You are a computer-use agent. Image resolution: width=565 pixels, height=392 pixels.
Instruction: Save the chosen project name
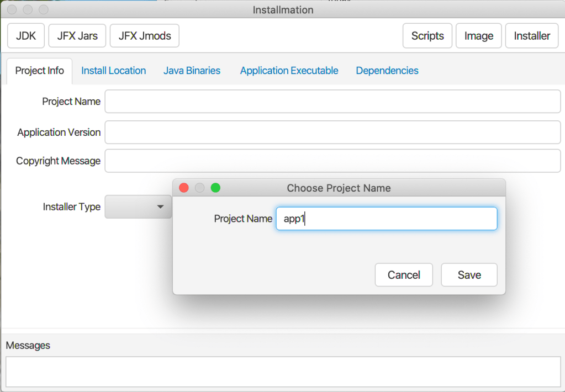pyautogui.click(x=469, y=275)
